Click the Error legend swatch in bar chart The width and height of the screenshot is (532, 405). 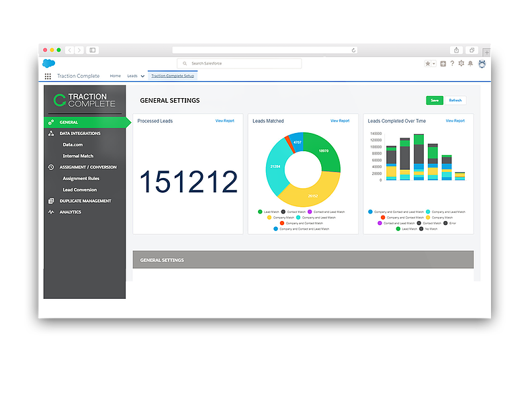click(445, 223)
